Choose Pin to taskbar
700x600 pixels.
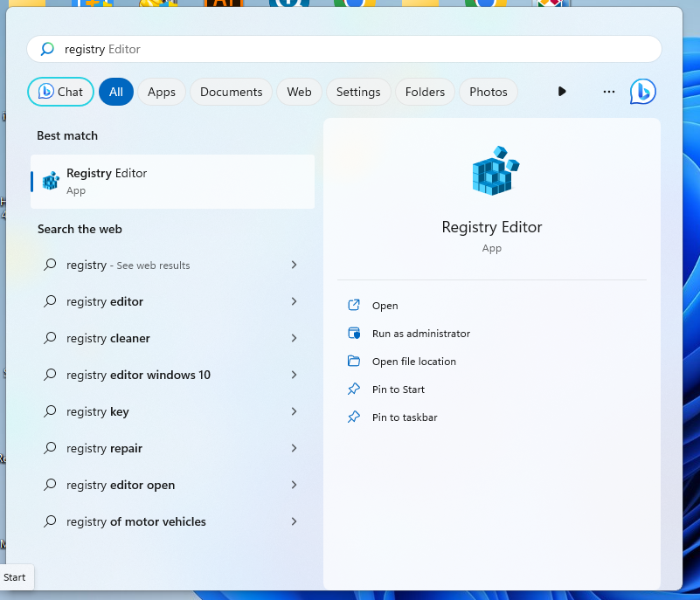(405, 417)
